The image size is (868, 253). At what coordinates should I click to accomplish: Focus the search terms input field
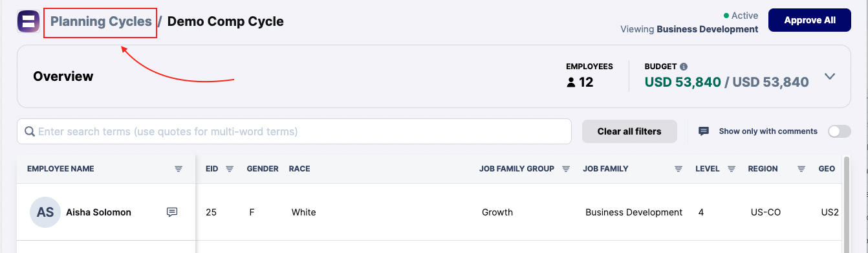point(294,131)
